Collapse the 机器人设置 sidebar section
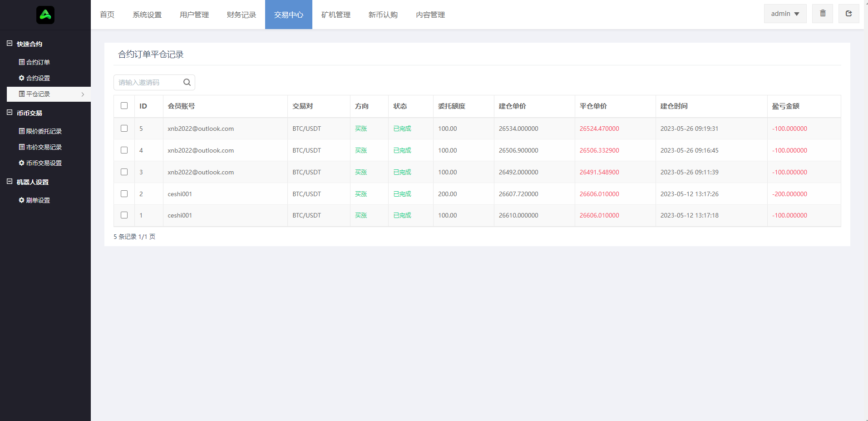The image size is (868, 421). click(x=10, y=182)
